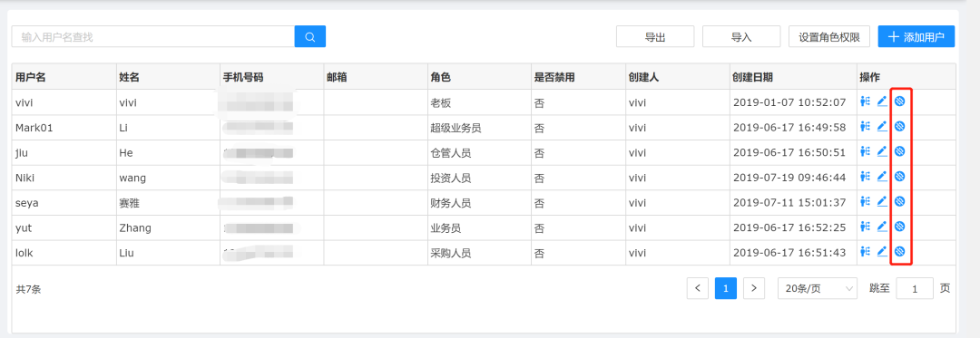Open role assignment icon for seya row
980x338 pixels.
pos(866,201)
